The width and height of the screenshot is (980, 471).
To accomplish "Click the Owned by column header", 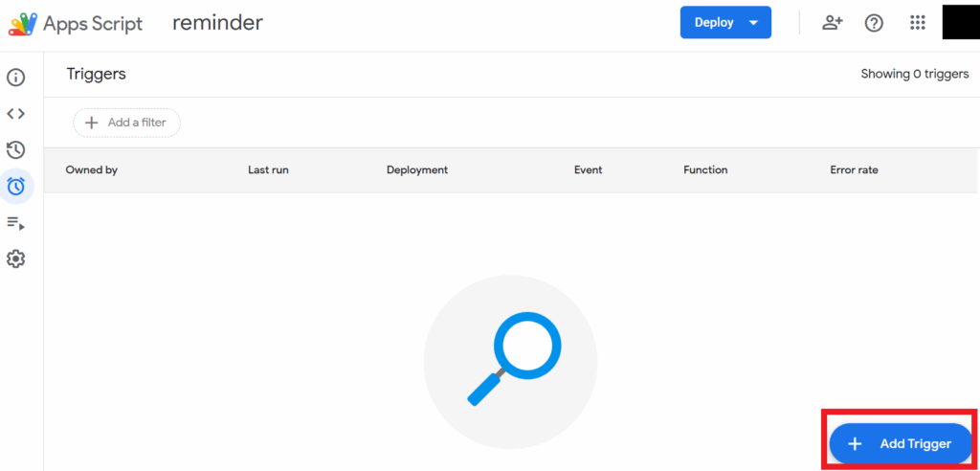I will (91, 170).
